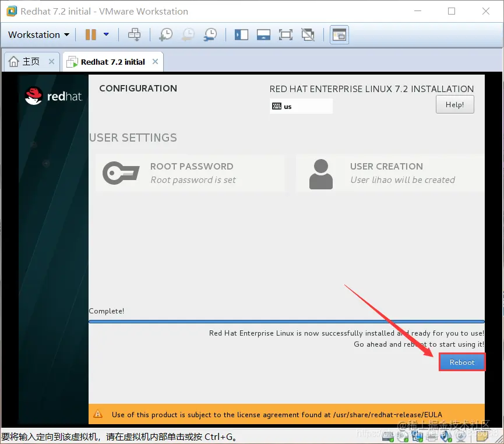Open the Workstation menu
This screenshot has height=444, width=504.
pos(38,34)
